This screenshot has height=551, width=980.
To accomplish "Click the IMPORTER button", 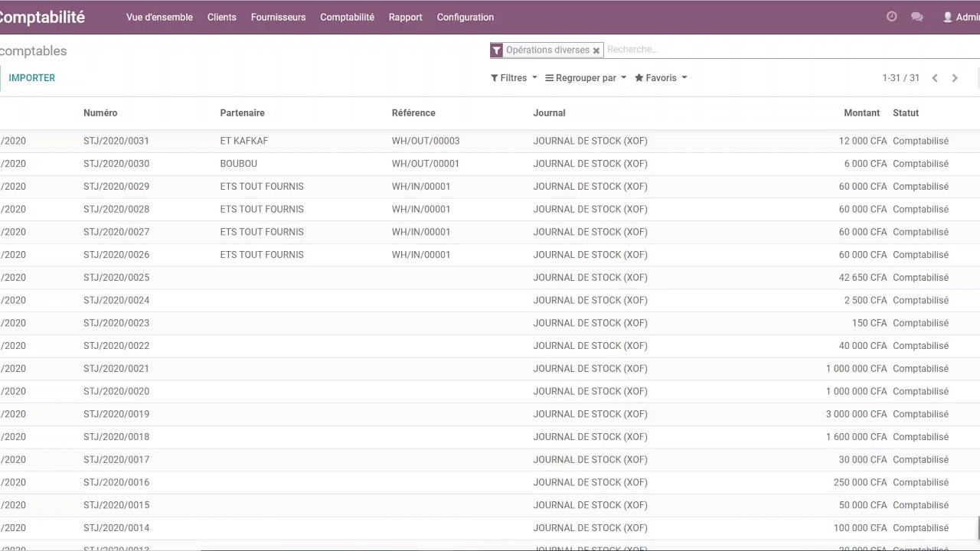I will (x=32, y=78).
